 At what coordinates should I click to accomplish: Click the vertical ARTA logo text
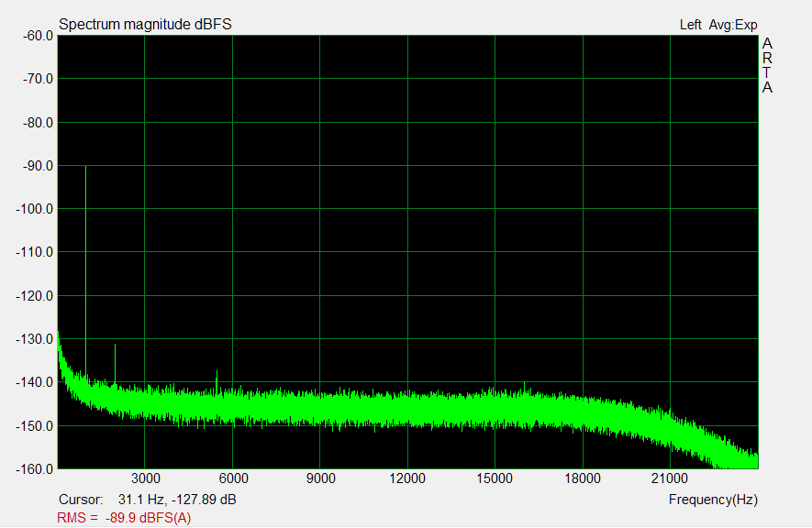point(767,66)
